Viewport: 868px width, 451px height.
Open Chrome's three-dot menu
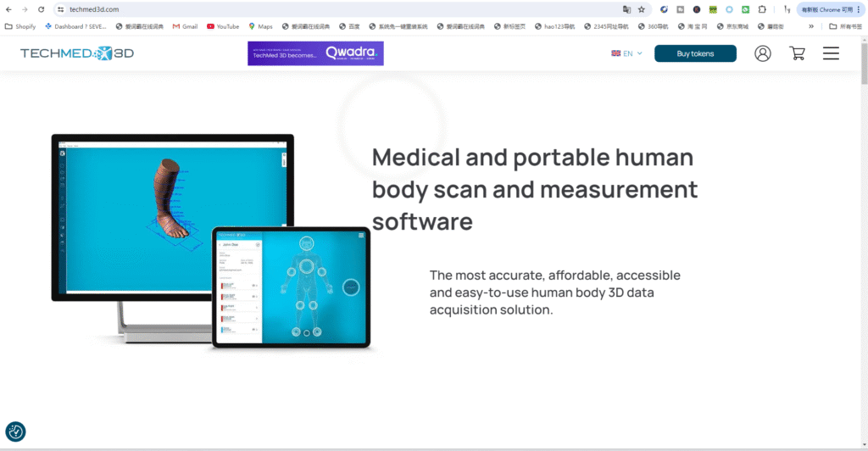(x=859, y=9)
